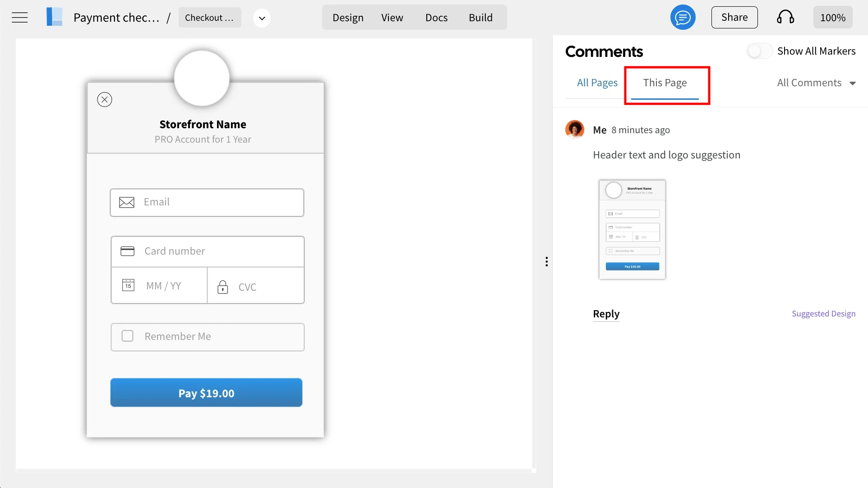The image size is (868, 488).
Task: Open the hamburger main menu
Action: pyautogui.click(x=19, y=18)
